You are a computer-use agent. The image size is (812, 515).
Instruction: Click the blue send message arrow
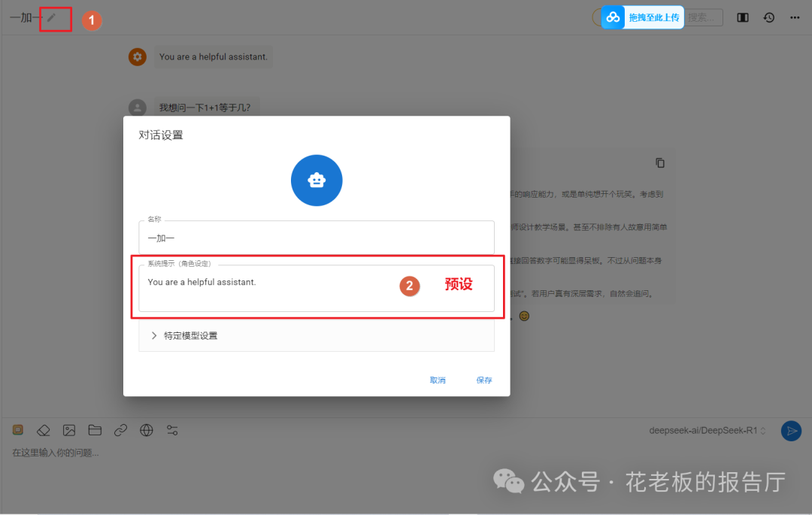pyautogui.click(x=791, y=430)
